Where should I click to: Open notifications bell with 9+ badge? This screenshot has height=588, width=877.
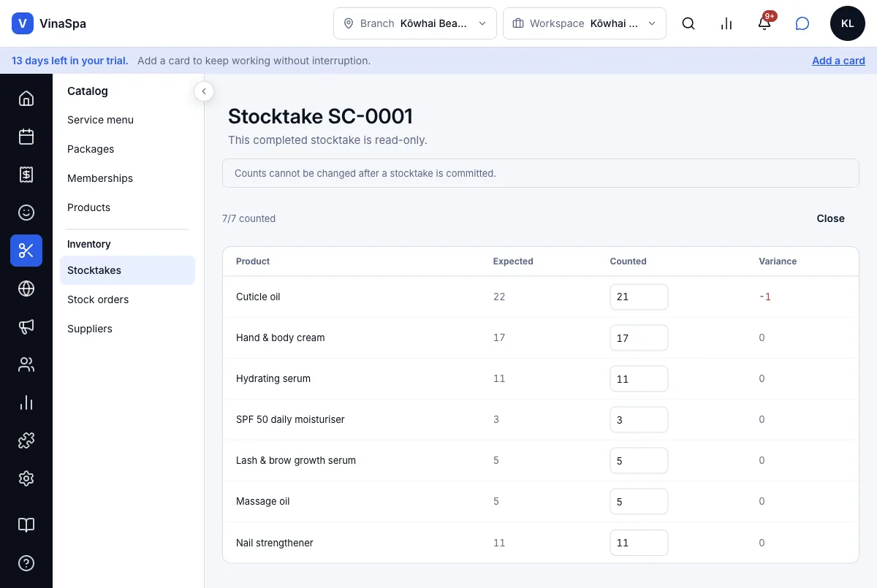[x=764, y=23]
